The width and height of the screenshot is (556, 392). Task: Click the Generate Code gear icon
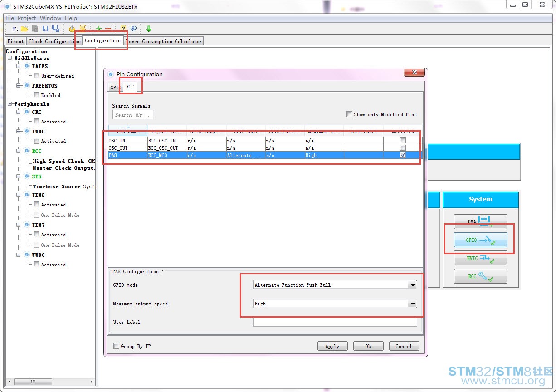(72, 29)
